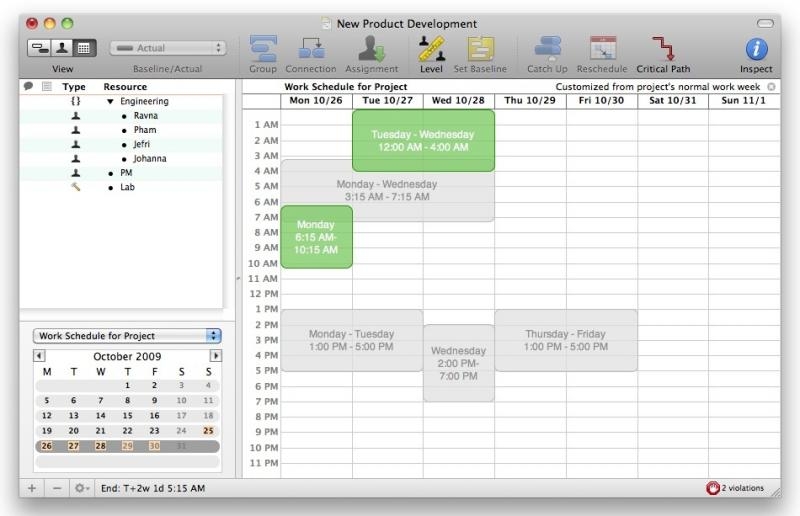
Task: Click the Reschedule icon
Action: [603, 48]
